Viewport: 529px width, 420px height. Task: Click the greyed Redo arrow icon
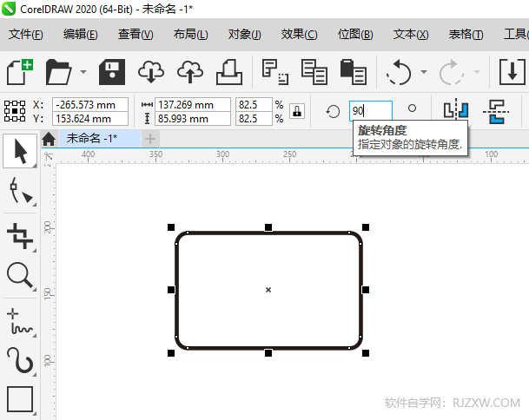[x=452, y=72]
